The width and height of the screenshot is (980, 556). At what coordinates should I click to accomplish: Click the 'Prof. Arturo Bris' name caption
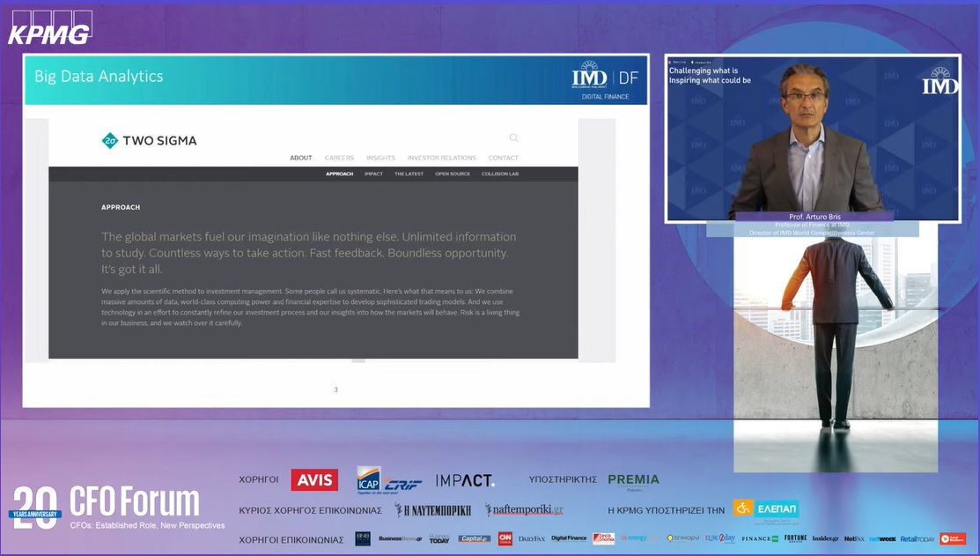tap(815, 217)
